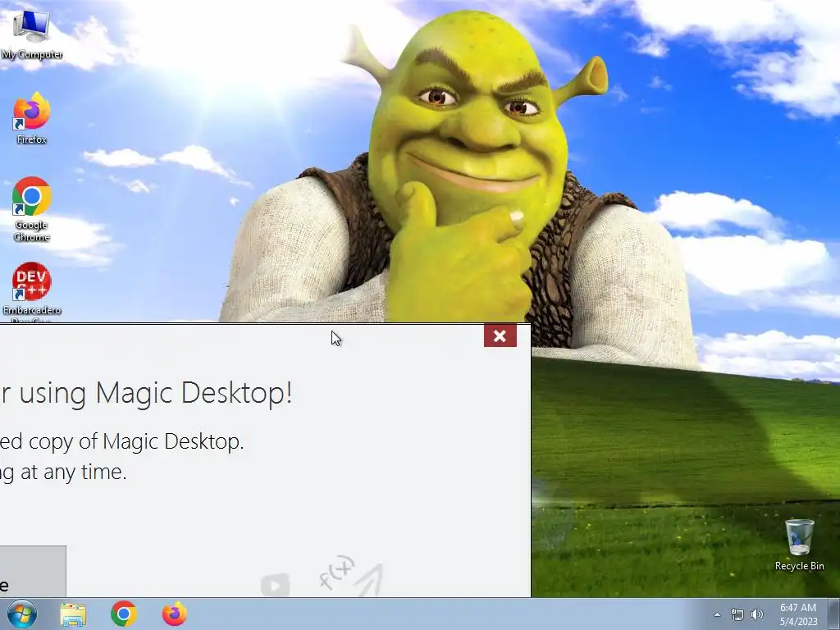The image size is (840, 630).
Task: Launch Chrome from the taskbar
Action: (124, 614)
